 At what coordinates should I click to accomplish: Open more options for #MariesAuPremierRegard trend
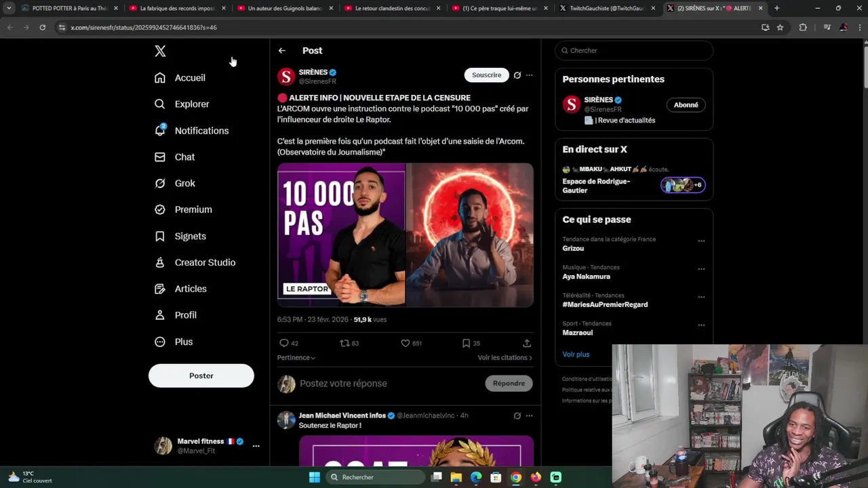[701, 298]
